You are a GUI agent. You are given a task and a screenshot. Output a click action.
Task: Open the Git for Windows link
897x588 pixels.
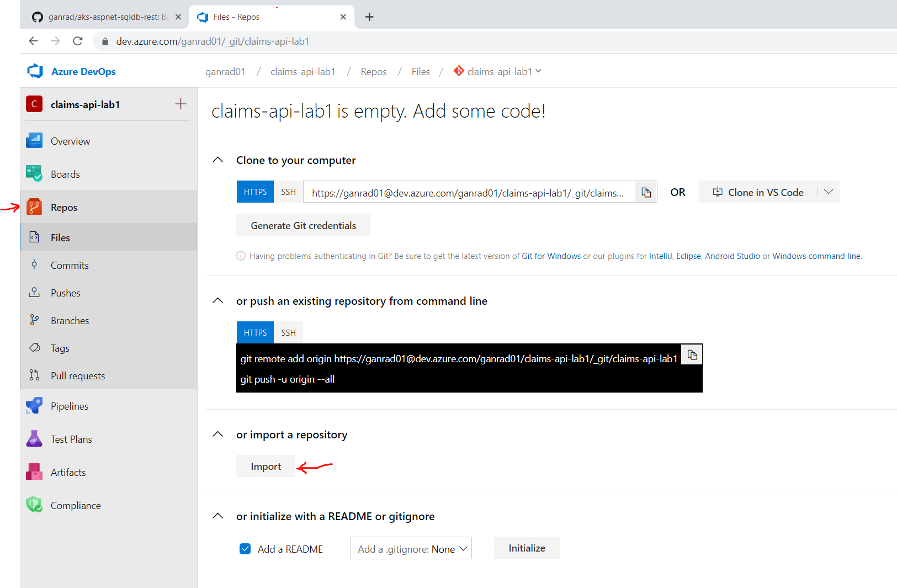tap(551, 256)
